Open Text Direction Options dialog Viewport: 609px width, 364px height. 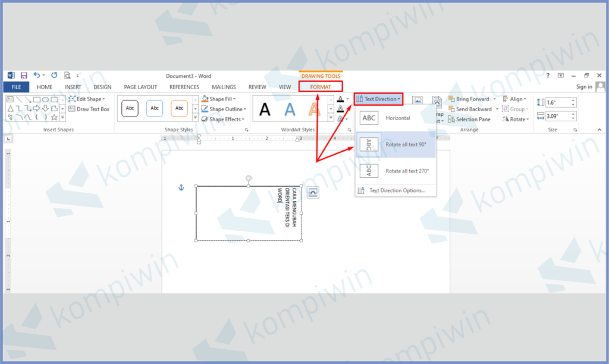coord(396,190)
